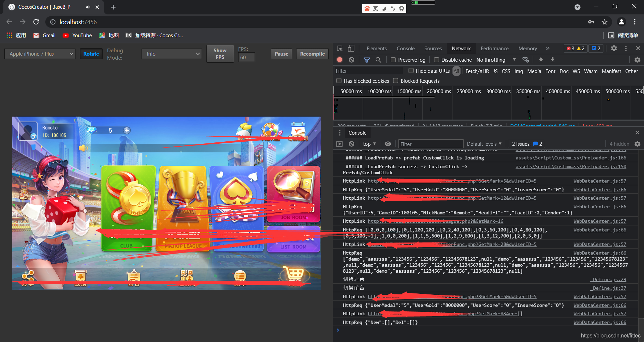Filter network by WS type
This screenshot has width=644, height=342.
(576, 71)
